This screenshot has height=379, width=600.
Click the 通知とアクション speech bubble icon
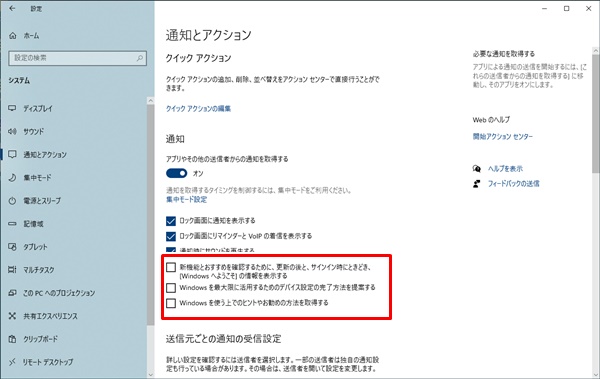pyautogui.click(x=12, y=154)
